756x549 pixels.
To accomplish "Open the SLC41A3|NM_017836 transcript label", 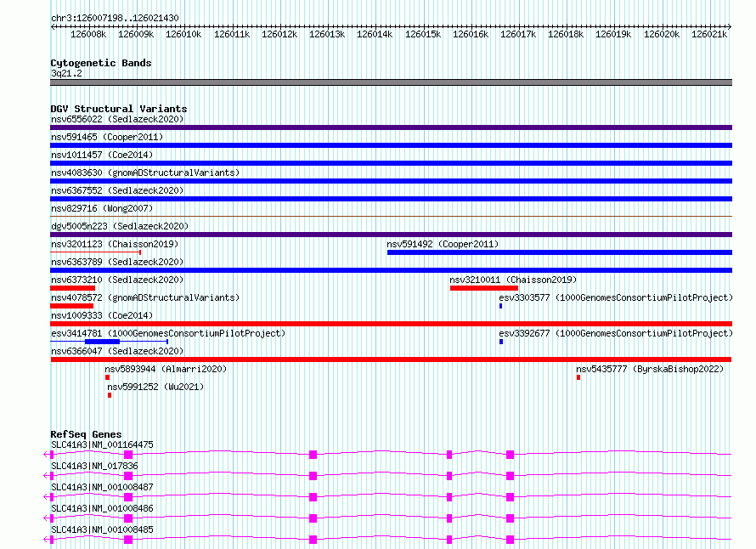I will point(94,466).
